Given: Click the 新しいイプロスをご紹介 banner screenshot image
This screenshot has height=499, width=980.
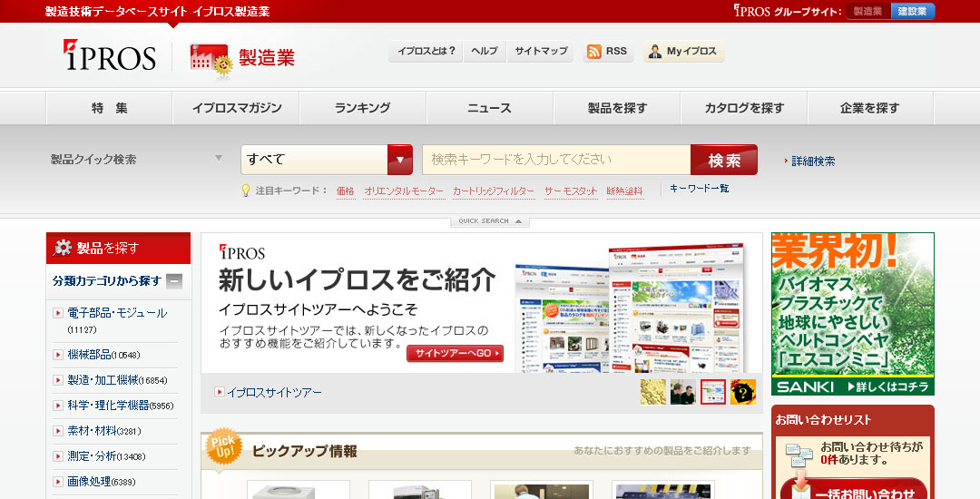Looking at the screenshot, I should [x=632, y=308].
